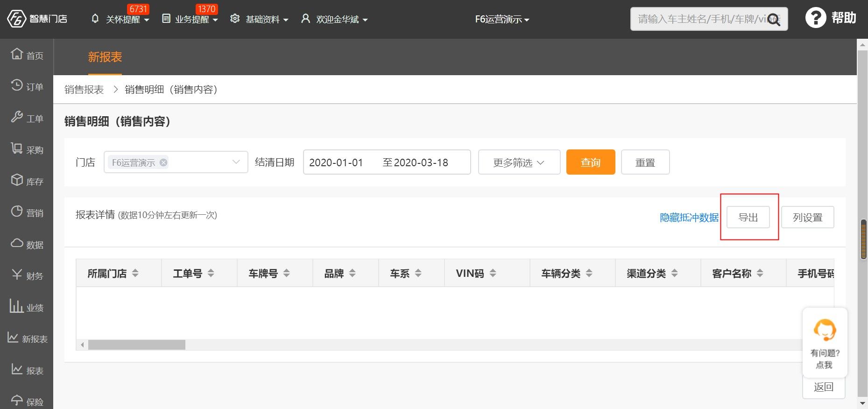Screen dimensions: 868x409
Task: Open 数据 in sidebar
Action: pyautogui.click(x=27, y=244)
